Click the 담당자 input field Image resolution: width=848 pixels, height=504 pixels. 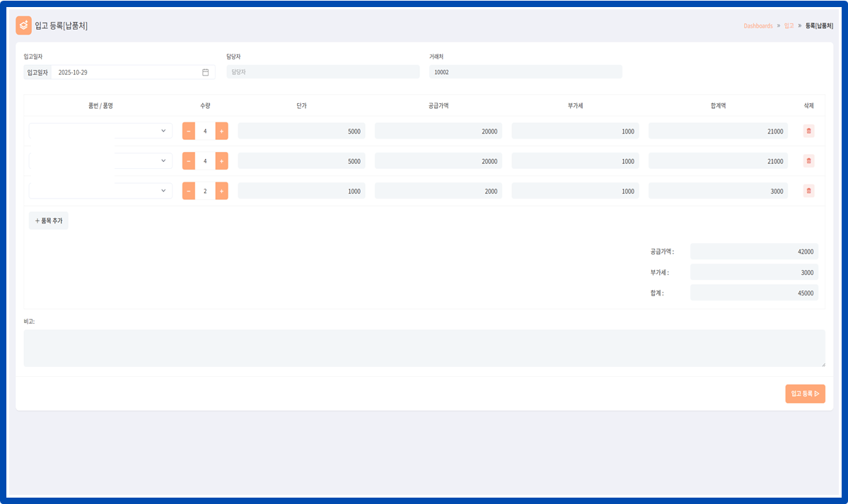point(323,72)
